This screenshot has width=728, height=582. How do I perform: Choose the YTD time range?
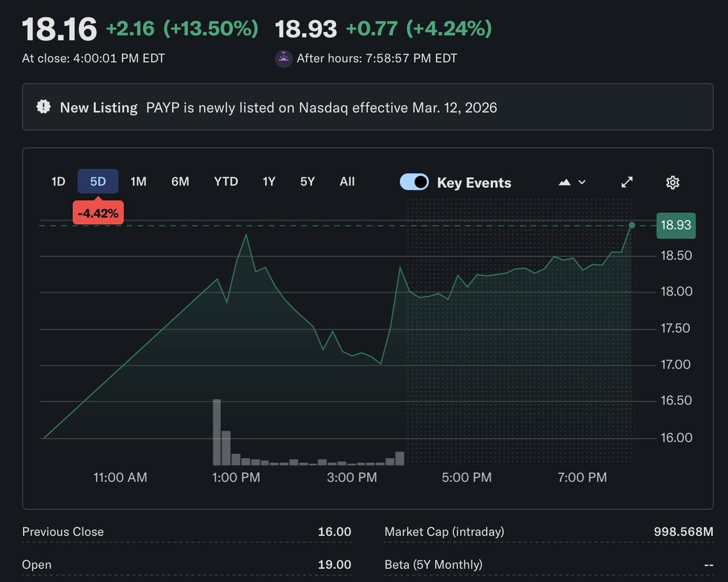click(226, 181)
